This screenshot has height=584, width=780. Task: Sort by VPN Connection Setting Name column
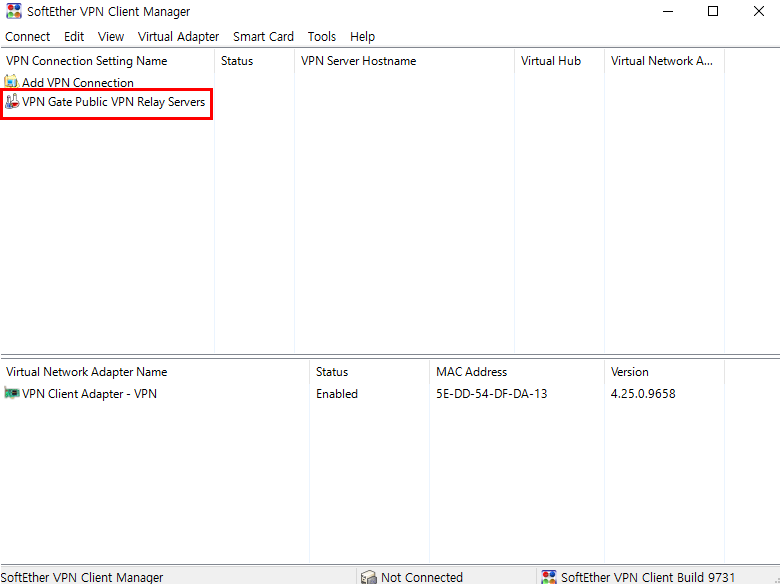click(x=107, y=61)
